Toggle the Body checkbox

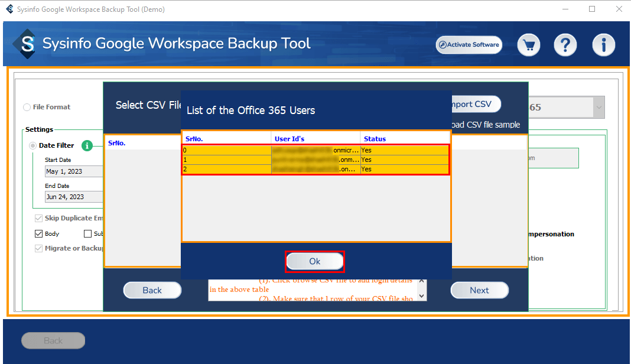point(38,233)
